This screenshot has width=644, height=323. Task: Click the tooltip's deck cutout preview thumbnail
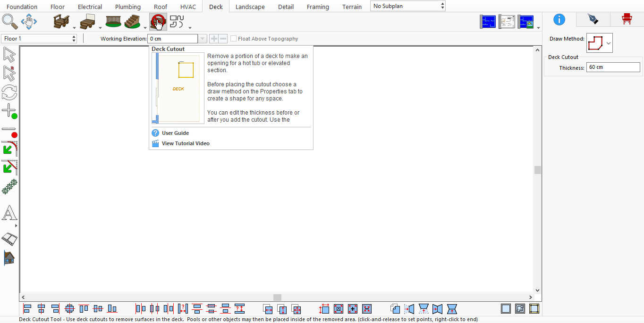[178, 88]
